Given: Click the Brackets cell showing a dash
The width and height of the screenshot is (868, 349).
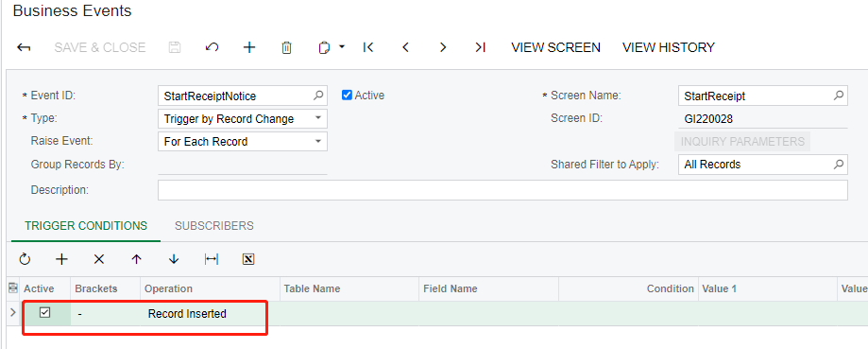Looking at the screenshot, I should pos(105,314).
